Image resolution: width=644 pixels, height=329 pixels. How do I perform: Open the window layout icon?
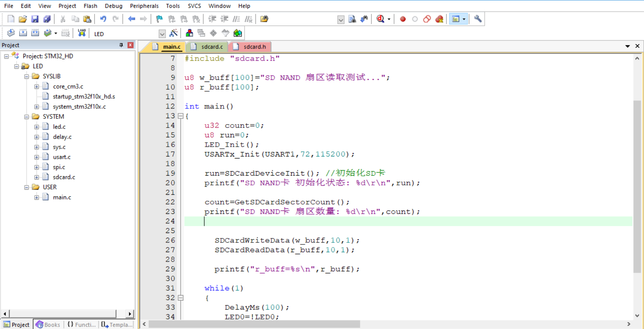455,19
